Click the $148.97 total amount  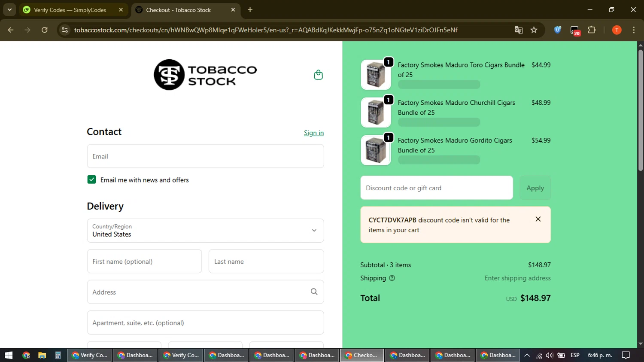coord(535,298)
